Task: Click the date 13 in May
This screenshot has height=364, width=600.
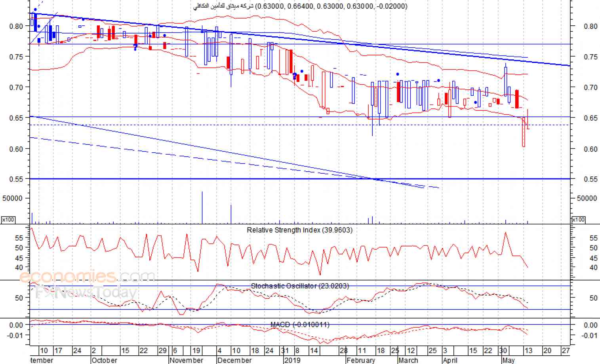Action: (528, 351)
